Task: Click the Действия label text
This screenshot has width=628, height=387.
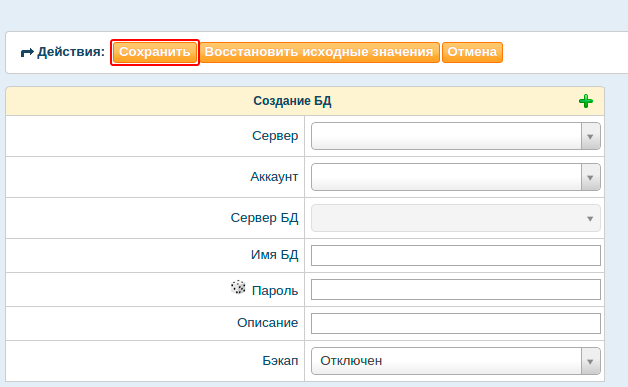Action: point(71,52)
